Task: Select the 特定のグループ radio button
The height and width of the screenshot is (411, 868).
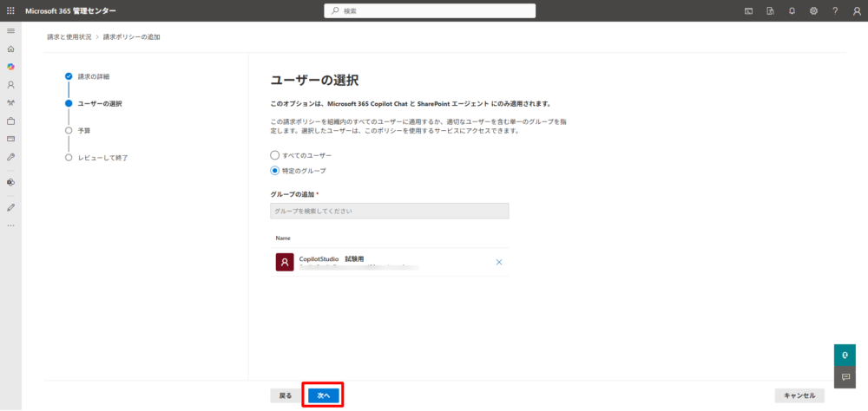Action: 275,171
